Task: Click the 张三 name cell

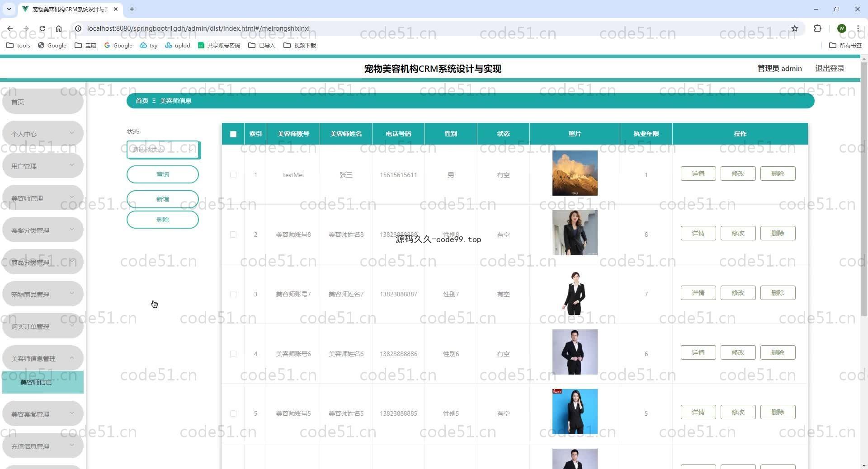Action: point(346,175)
